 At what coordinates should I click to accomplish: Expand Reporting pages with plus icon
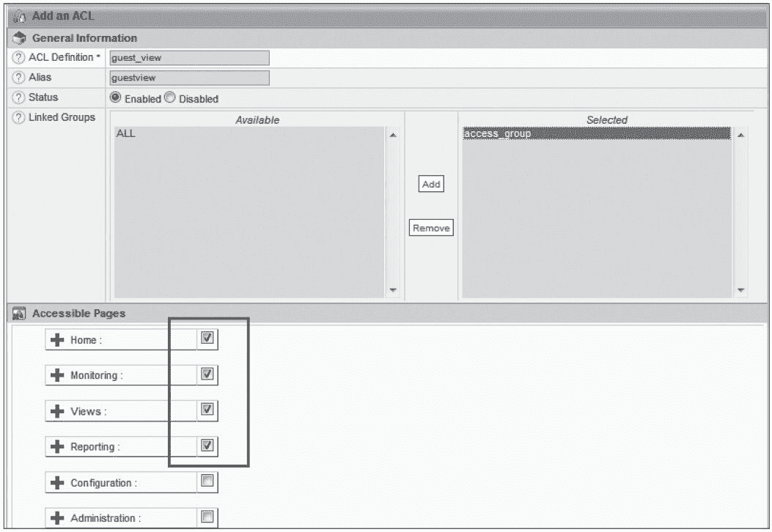point(57,446)
